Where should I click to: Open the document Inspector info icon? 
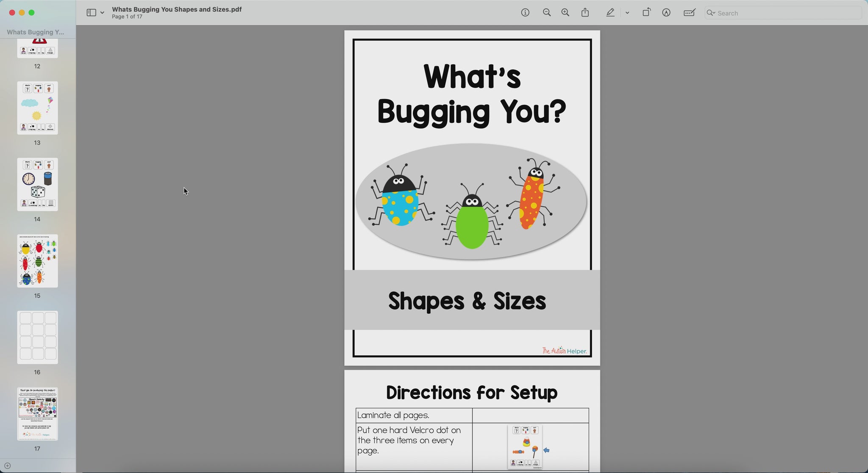point(525,13)
